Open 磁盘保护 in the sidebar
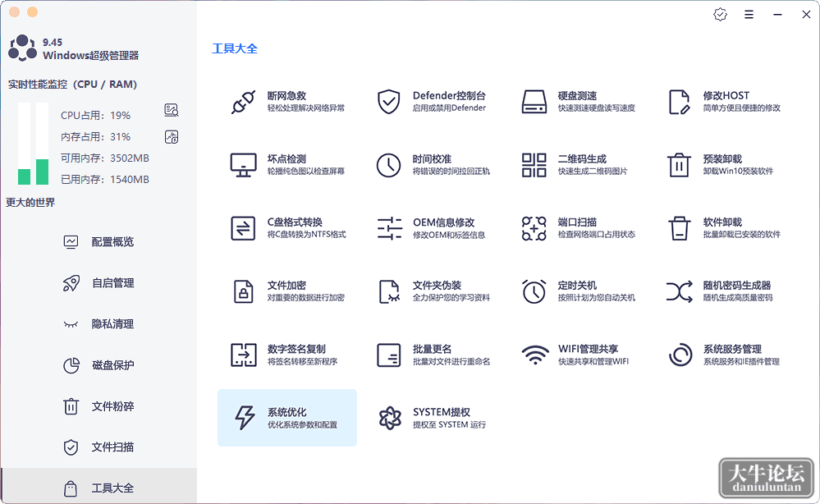This screenshot has height=504, width=820. pos(99,365)
